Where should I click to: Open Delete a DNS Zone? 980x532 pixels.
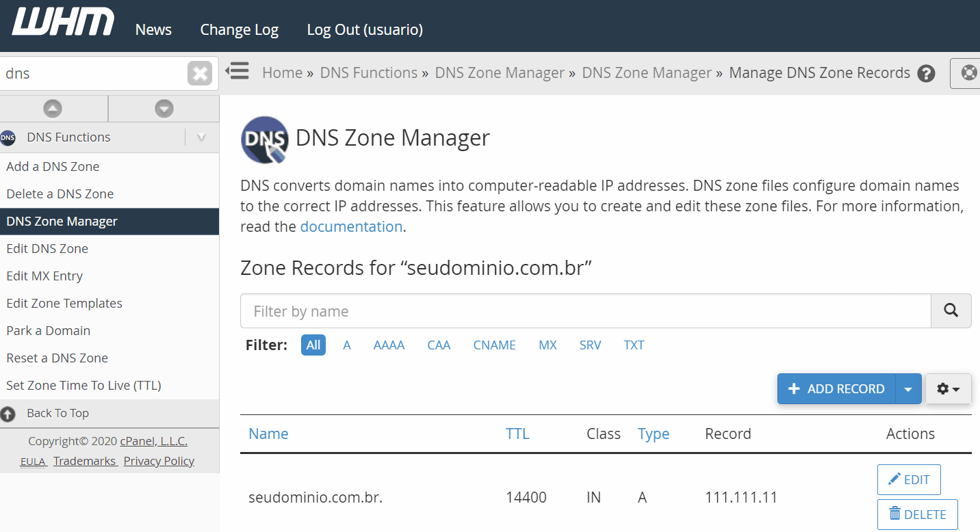60,194
